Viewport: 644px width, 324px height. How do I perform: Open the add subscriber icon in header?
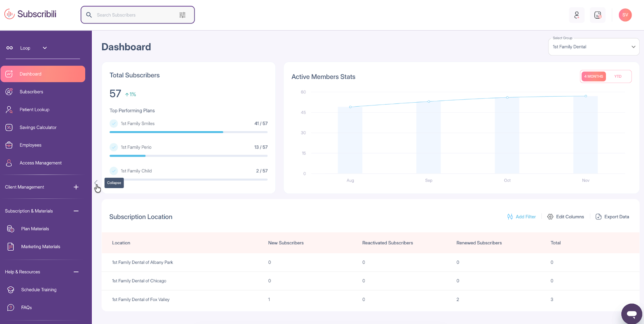point(576,15)
